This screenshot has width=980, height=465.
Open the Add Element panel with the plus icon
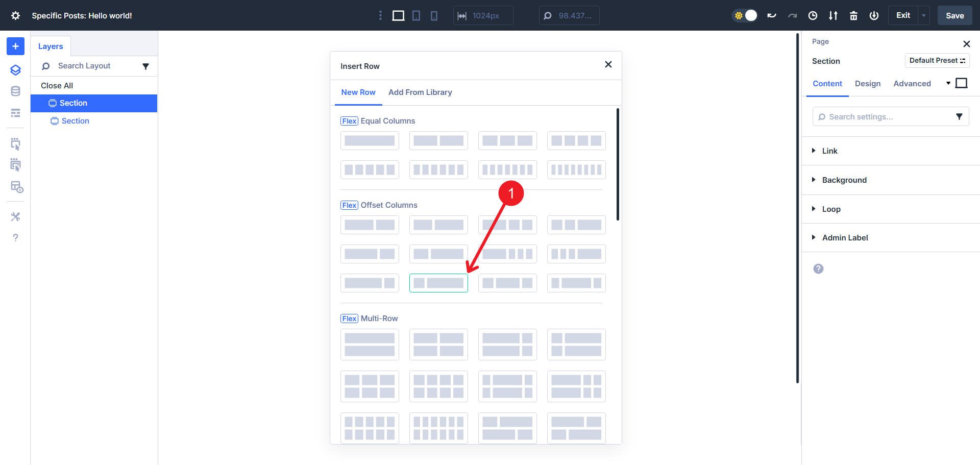pyautogui.click(x=15, y=46)
